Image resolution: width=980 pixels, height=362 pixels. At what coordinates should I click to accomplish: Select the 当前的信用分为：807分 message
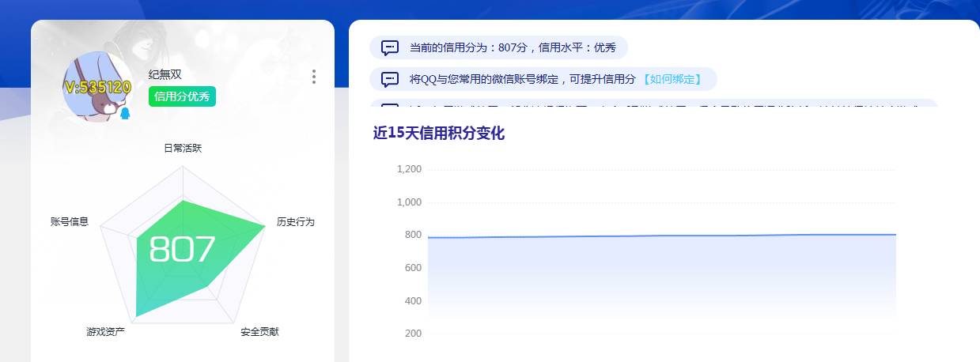[x=498, y=47]
